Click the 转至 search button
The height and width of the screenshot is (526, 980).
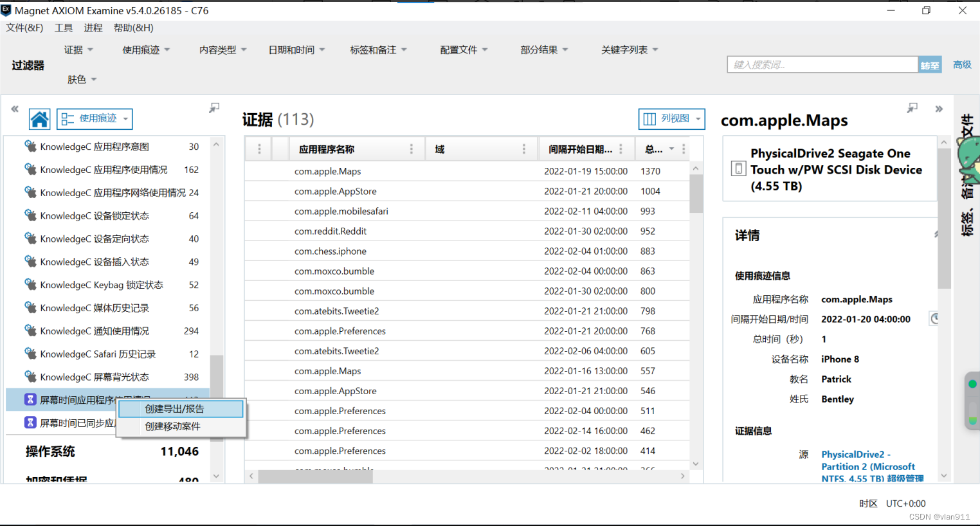[x=930, y=65]
